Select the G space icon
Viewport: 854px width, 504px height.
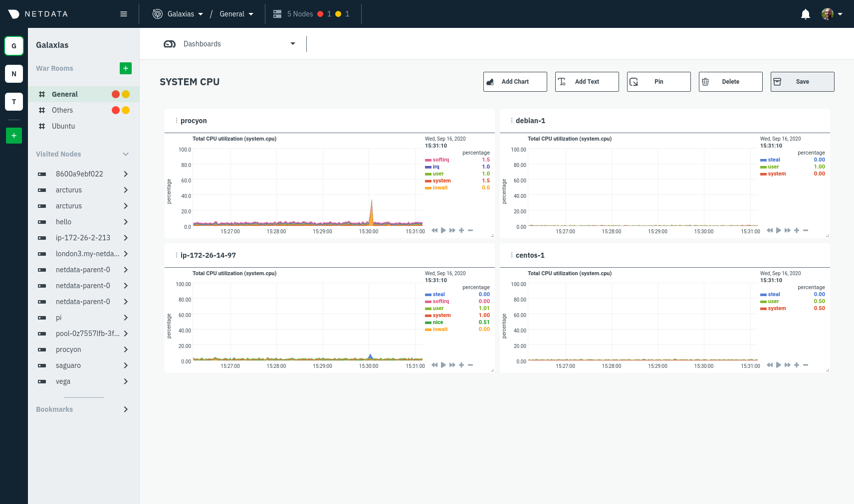coord(14,46)
